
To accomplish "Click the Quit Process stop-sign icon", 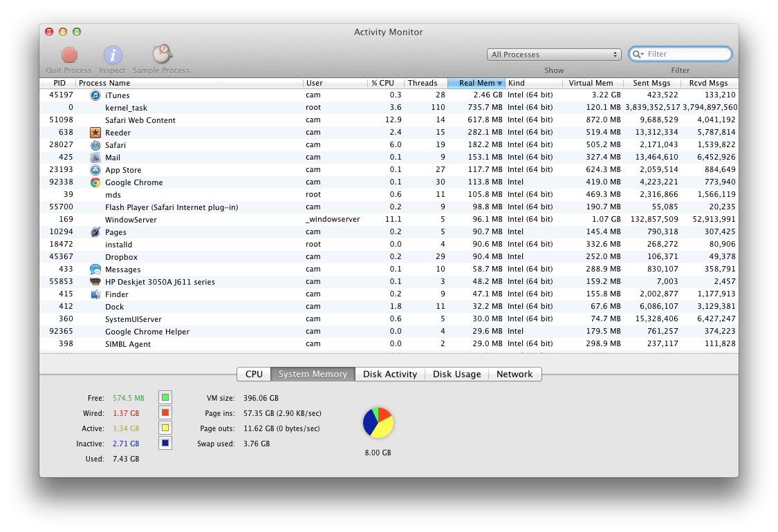I will coord(69,55).
